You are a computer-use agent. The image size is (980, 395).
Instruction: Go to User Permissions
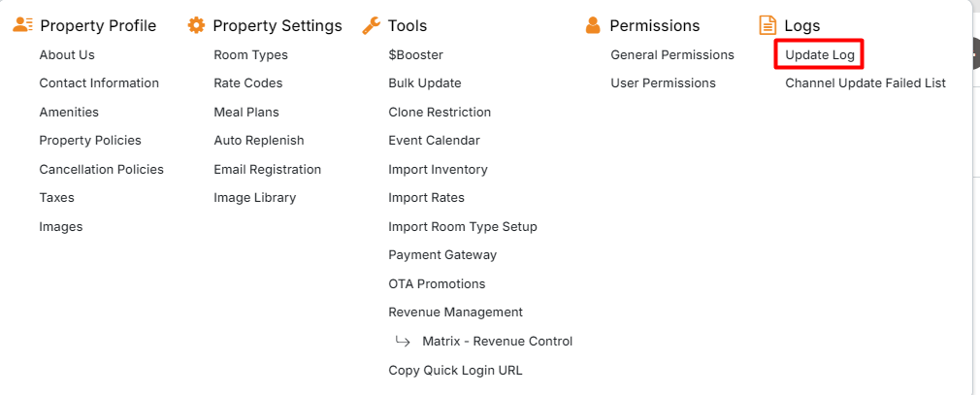tap(663, 83)
